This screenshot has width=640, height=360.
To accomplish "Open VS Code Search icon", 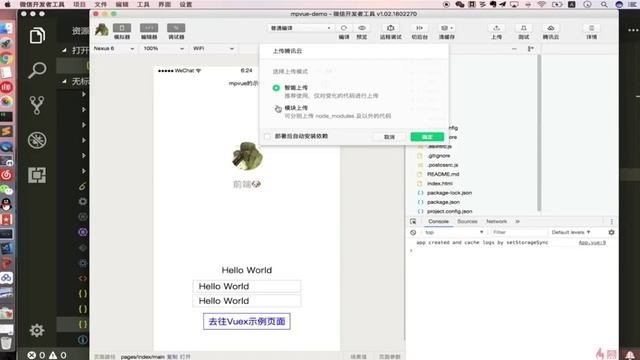I will tap(37, 70).
